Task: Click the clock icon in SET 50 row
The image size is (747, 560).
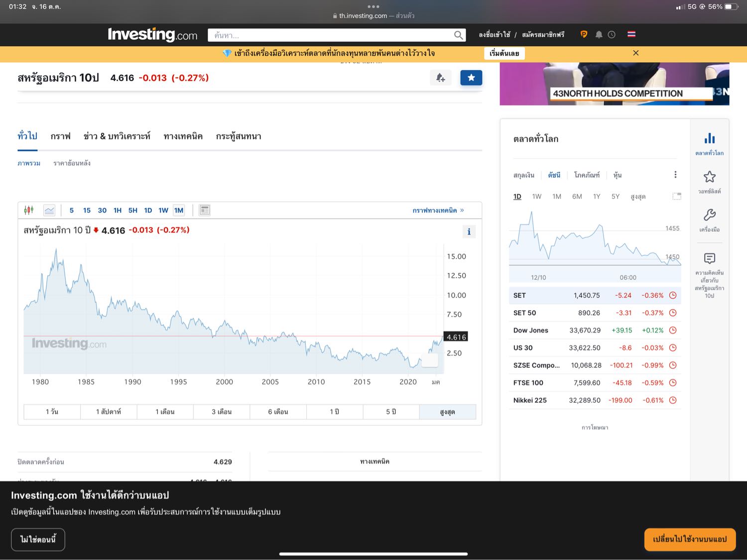Action: click(673, 313)
